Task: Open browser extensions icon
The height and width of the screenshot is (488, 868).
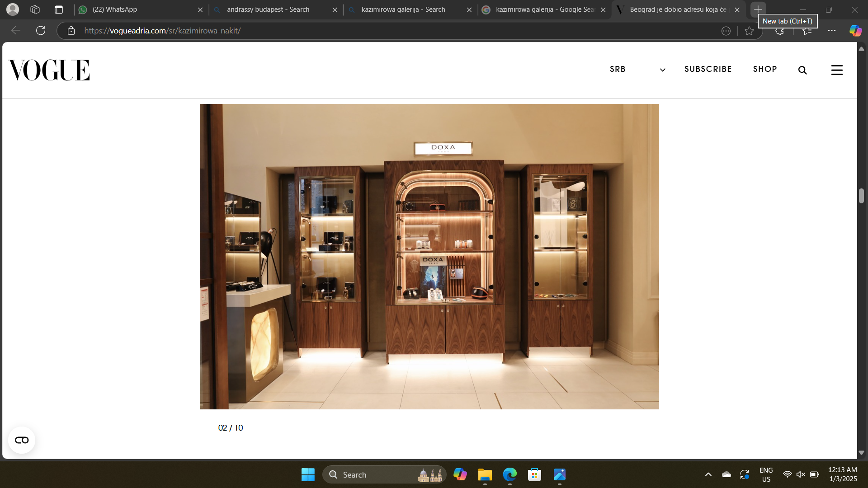Action: click(x=780, y=32)
